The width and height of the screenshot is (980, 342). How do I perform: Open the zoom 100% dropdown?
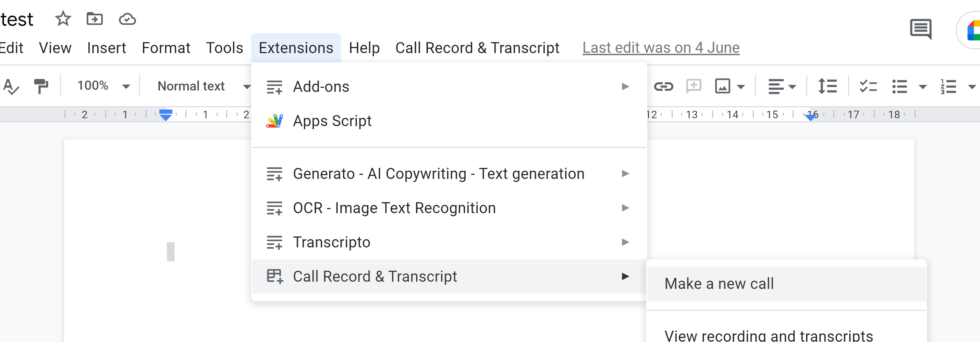pyautogui.click(x=103, y=86)
